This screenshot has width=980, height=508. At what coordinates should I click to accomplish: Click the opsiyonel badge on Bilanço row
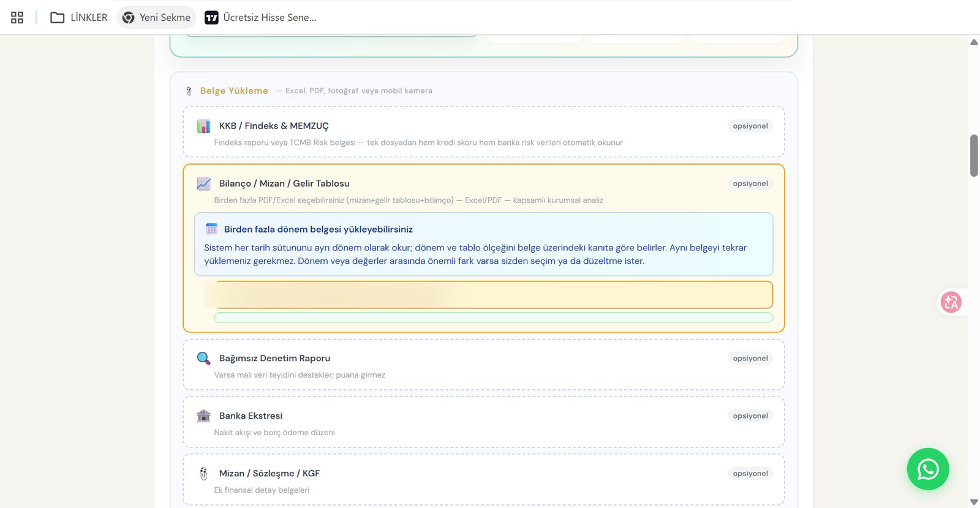[x=750, y=184]
